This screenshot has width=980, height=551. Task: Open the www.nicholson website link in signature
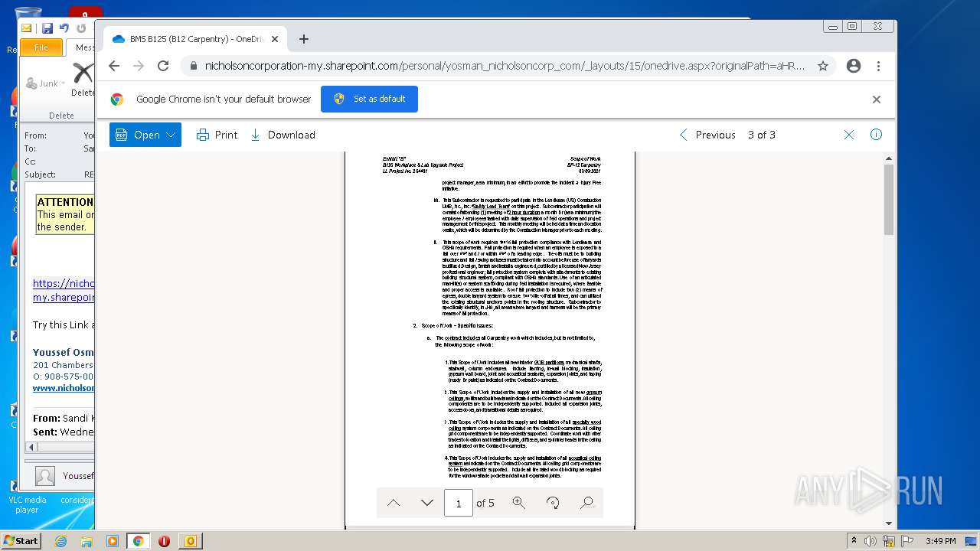(64, 388)
